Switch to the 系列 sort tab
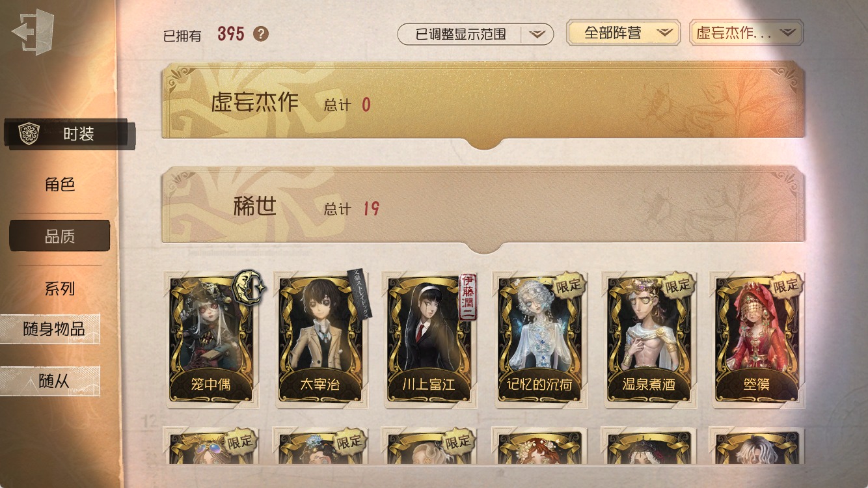The image size is (868, 488). coord(60,288)
